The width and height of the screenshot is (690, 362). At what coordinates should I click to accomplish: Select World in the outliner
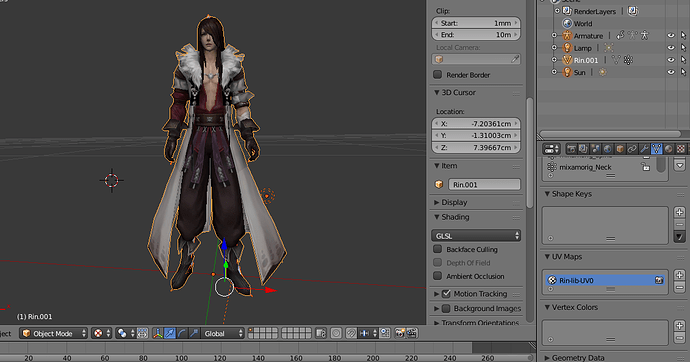pos(583,24)
